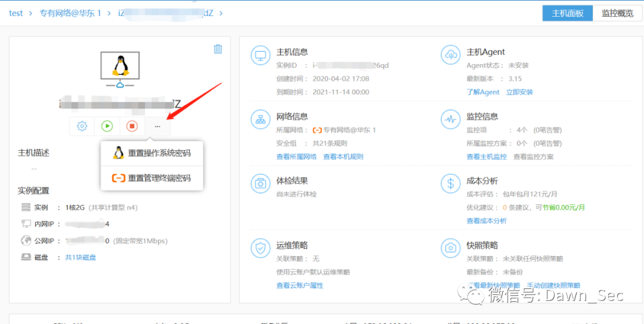Open 专有网络@华东 1 breadcrumb
Screen dimensions: 644x324
(x=70, y=13)
